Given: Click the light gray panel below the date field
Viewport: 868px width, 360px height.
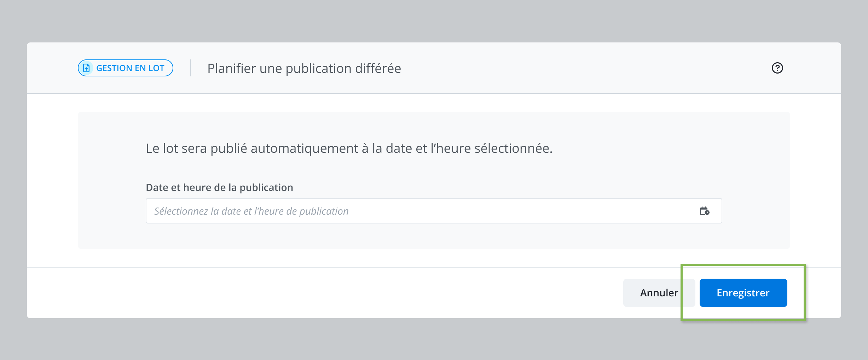Looking at the screenshot, I should (x=434, y=236).
